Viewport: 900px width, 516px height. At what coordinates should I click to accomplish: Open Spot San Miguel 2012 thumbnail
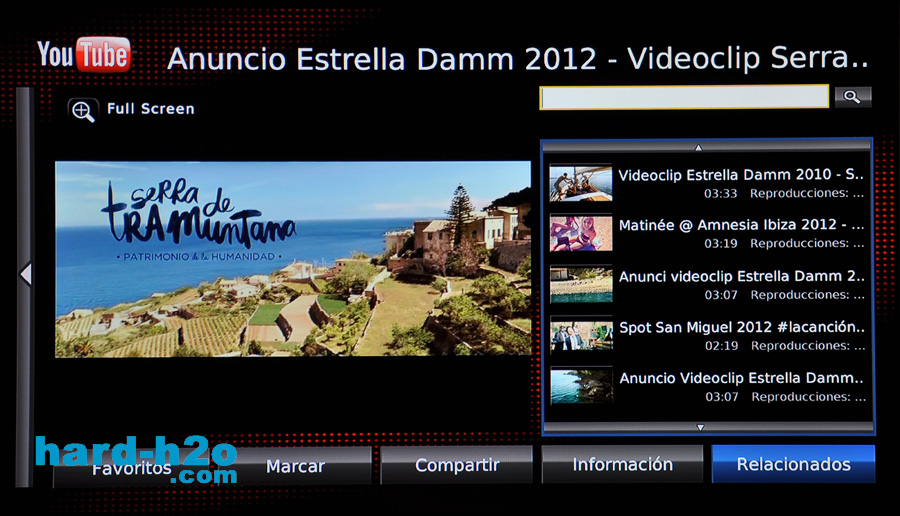(x=581, y=335)
